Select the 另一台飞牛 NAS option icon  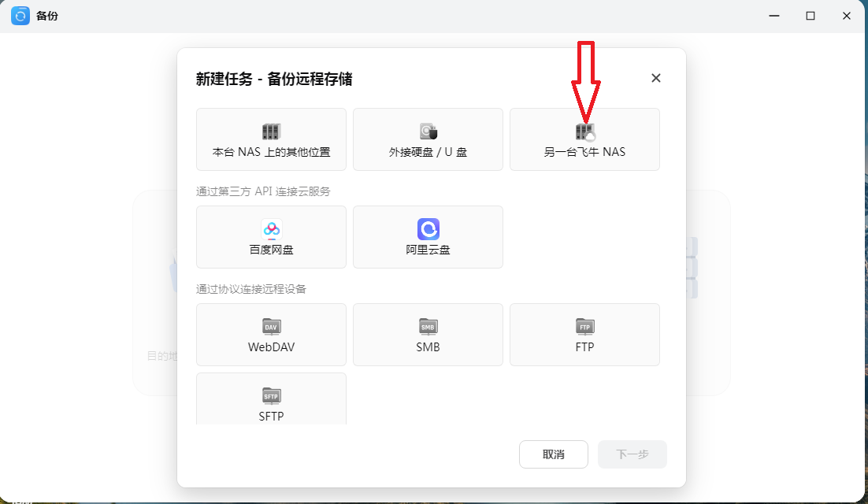pos(584,131)
